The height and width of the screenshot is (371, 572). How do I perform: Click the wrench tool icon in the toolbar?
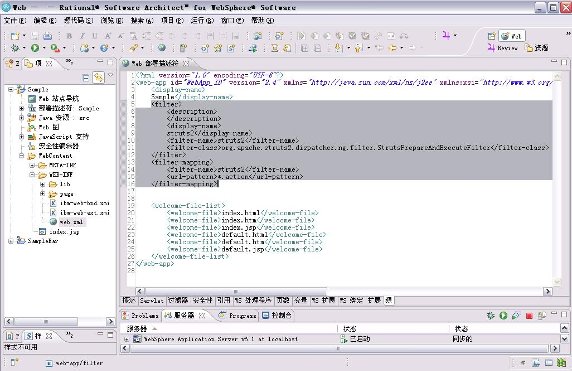tap(134, 48)
